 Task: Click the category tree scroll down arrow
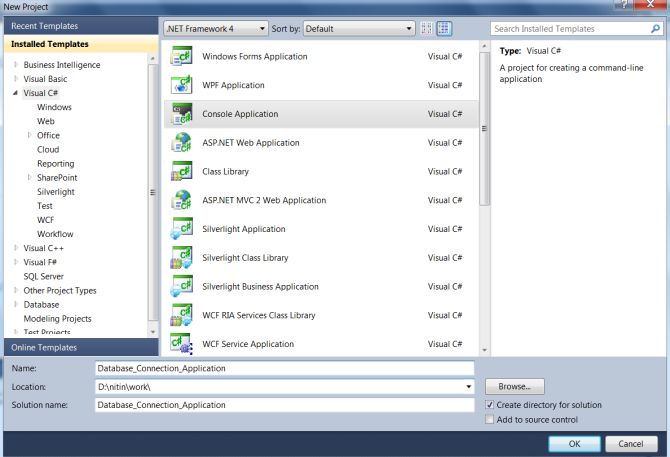pyautogui.click(x=153, y=332)
